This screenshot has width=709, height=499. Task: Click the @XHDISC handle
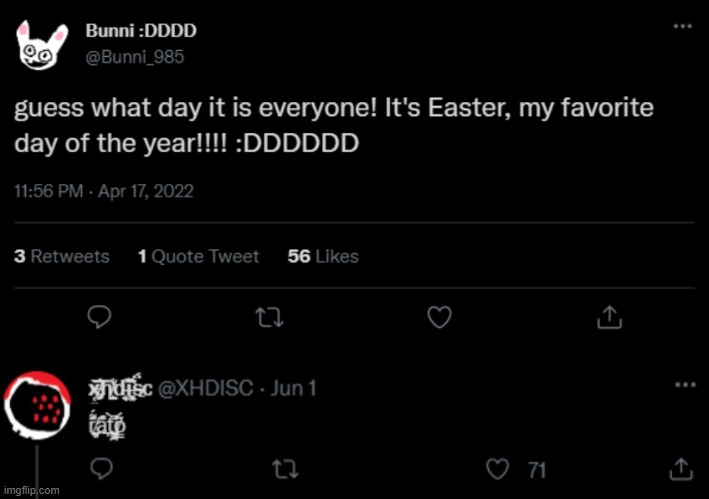pos(205,388)
